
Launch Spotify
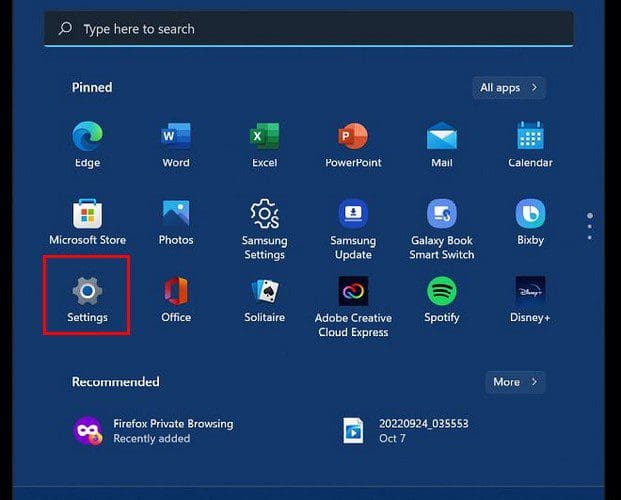442,300
